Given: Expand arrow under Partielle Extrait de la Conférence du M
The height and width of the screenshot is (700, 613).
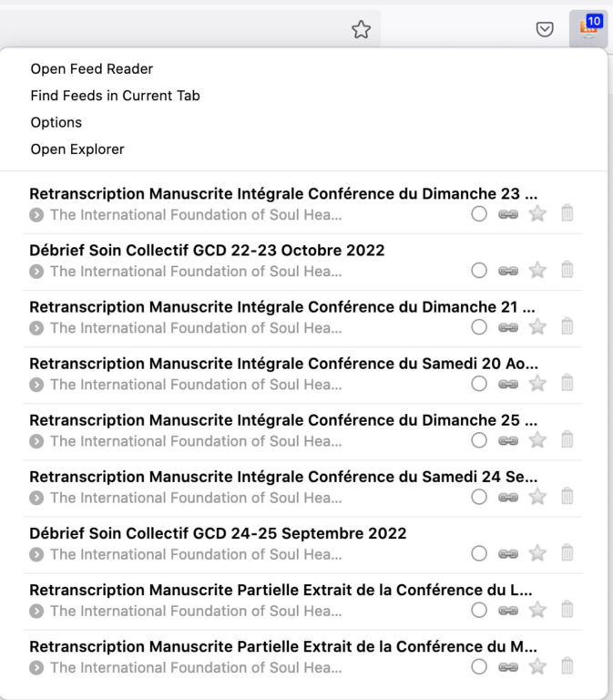Looking at the screenshot, I should point(36,668).
